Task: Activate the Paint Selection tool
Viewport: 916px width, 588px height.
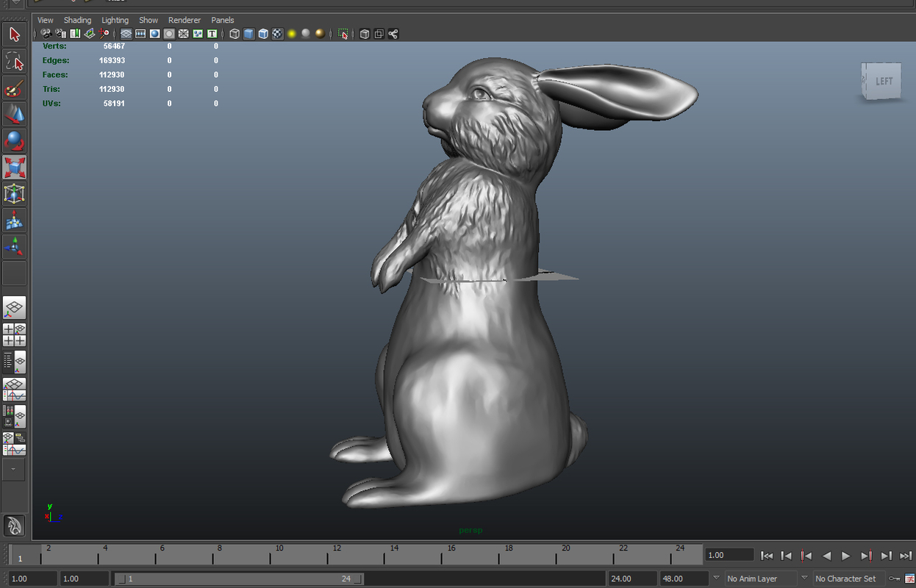Action: (15, 87)
